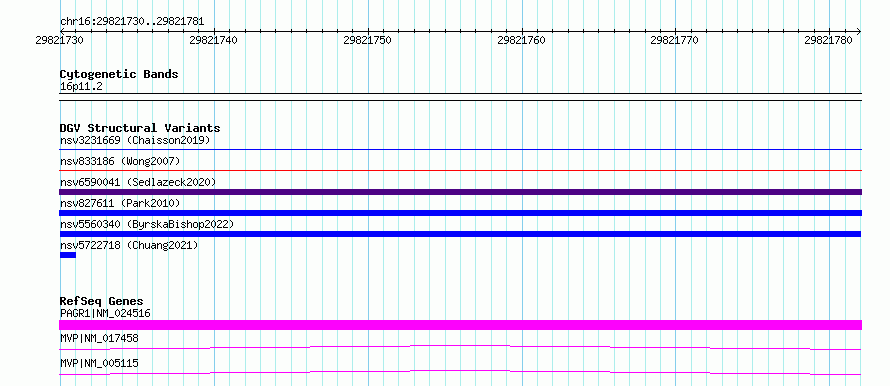
Task: Select the short blue nsv5722718 variant block
Action: click(68, 255)
